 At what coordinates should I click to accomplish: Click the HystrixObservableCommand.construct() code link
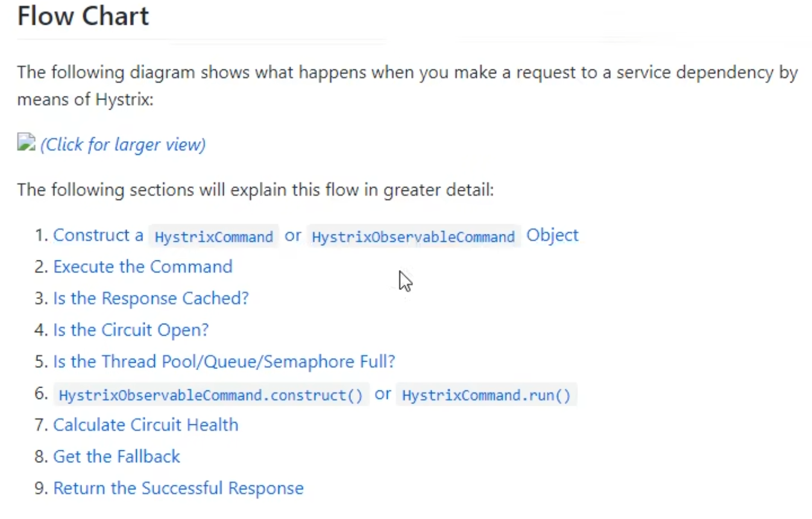click(211, 395)
